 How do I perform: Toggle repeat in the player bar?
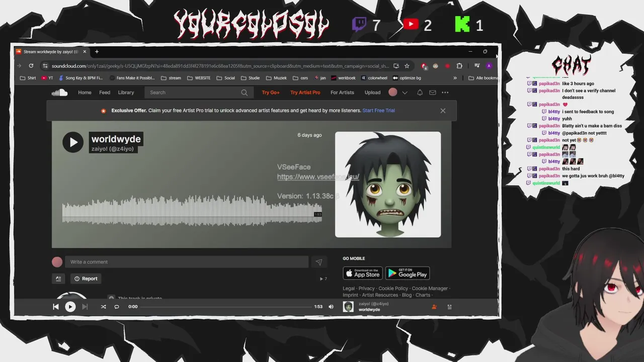pos(117,307)
